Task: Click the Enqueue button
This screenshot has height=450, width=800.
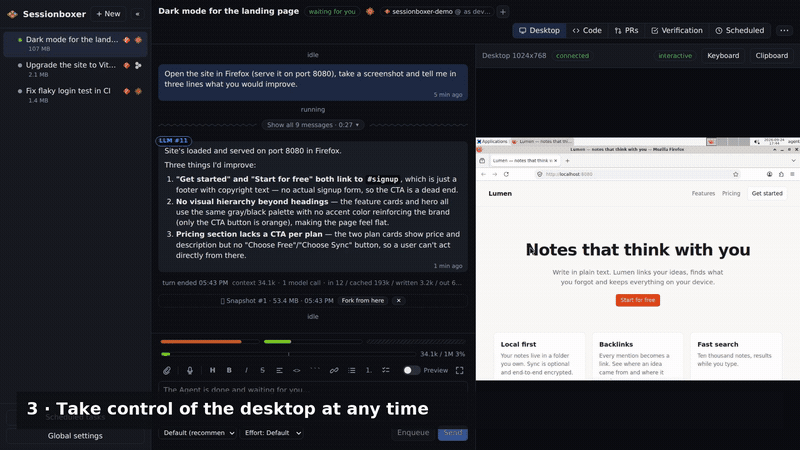Action: click(413, 433)
